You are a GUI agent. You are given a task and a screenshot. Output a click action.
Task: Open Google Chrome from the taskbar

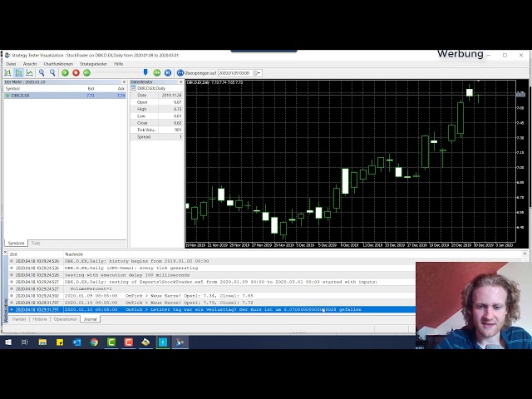point(94,342)
